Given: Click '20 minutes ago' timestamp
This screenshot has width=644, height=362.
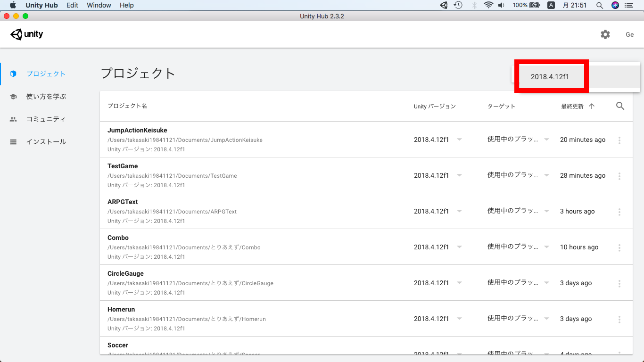Looking at the screenshot, I should tap(583, 140).
